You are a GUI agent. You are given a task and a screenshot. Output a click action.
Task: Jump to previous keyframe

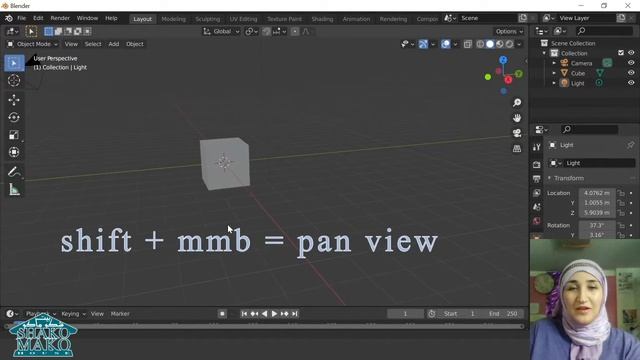click(x=254, y=313)
